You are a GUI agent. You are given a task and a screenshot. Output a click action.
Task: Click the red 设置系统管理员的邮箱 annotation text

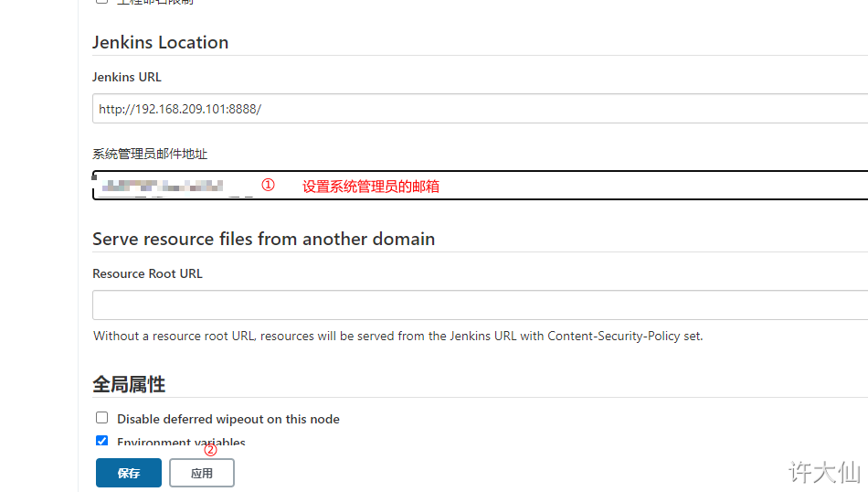pyautogui.click(x=371, y=187)
